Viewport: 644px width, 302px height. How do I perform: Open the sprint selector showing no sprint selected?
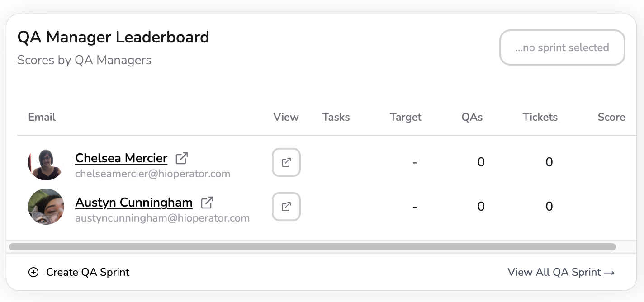point(562,47)
